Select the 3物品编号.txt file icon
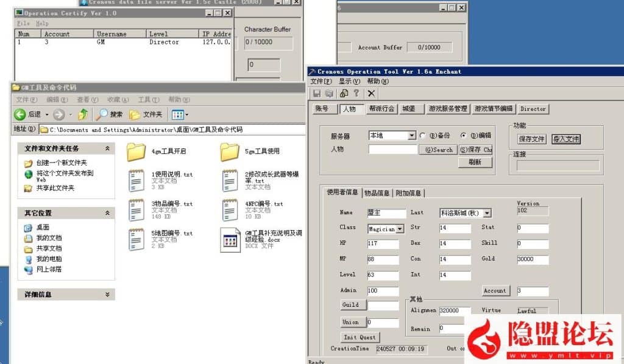The width and height of the screenshot is (624, 364). tap(136, 209)
